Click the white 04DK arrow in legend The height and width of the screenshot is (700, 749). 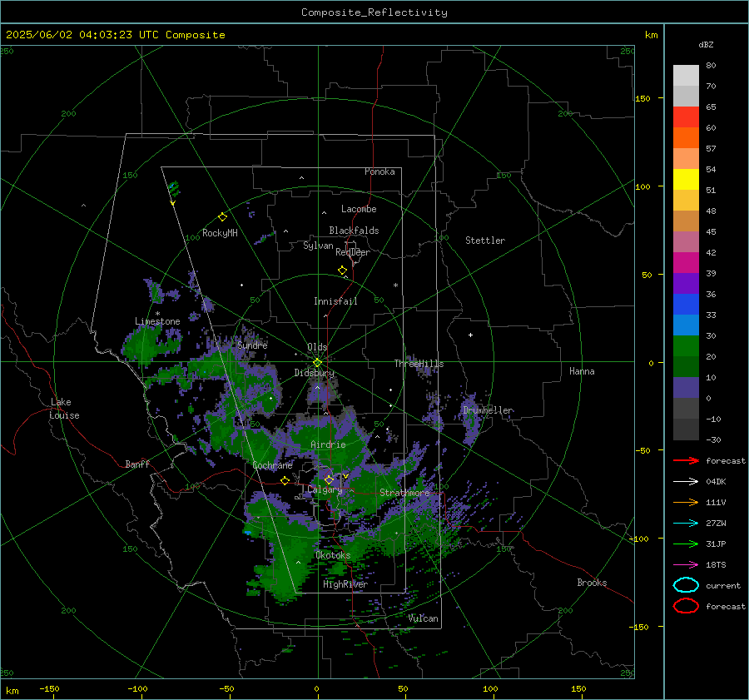(x=686, y=482)
